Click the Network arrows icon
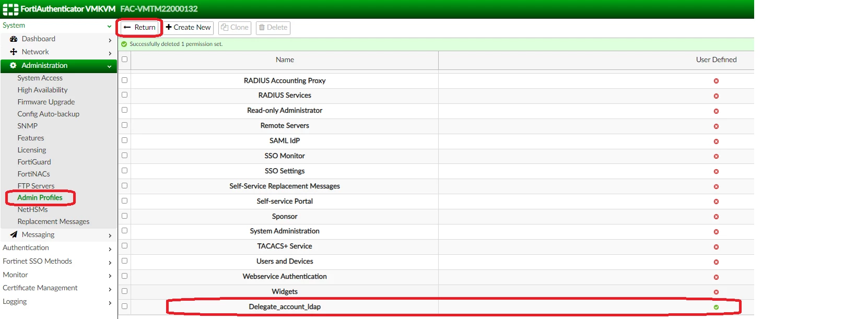The width and height of the screenshot is (868, 319). 14,52
